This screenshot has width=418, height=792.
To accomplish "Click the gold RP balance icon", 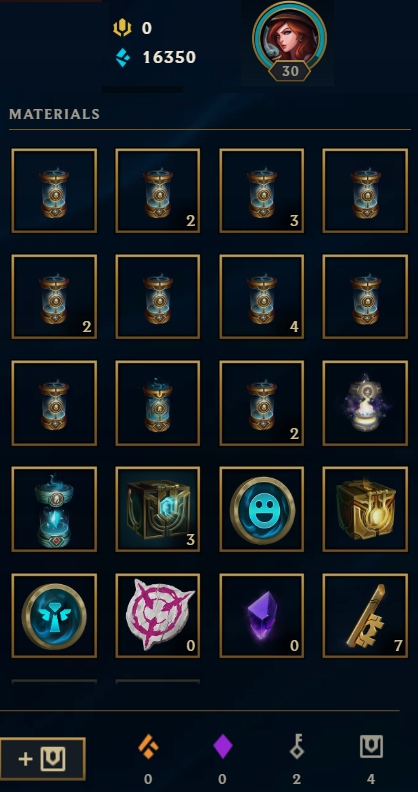I will [122, 28].
